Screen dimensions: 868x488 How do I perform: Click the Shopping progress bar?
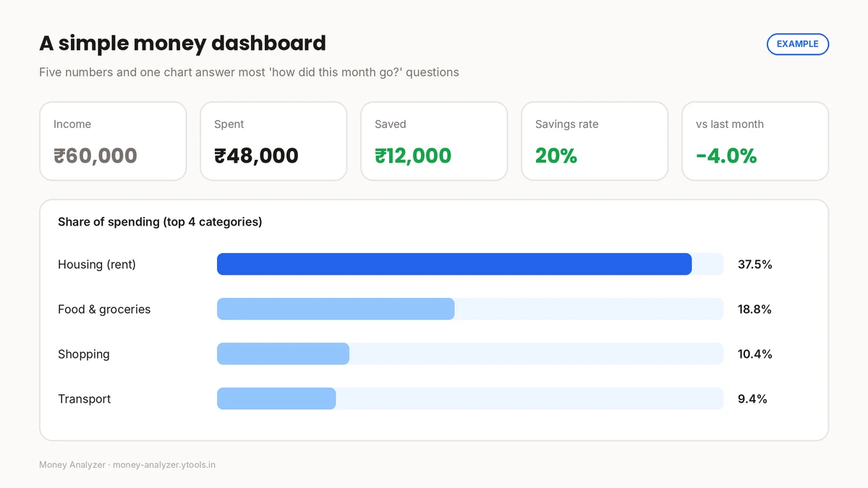[470, 354]
